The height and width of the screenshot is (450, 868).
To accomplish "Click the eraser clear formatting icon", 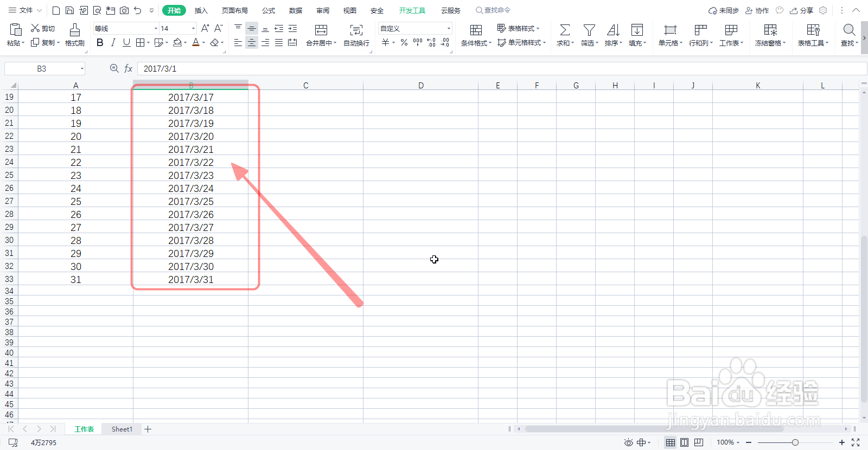I will pos(215,42).
